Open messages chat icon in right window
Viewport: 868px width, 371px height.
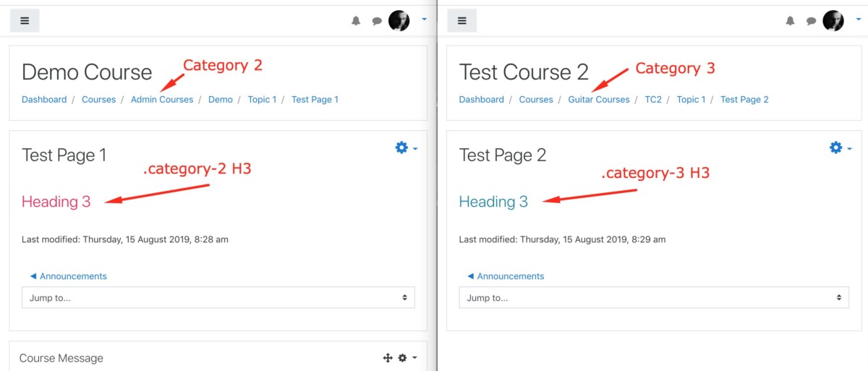812,21
